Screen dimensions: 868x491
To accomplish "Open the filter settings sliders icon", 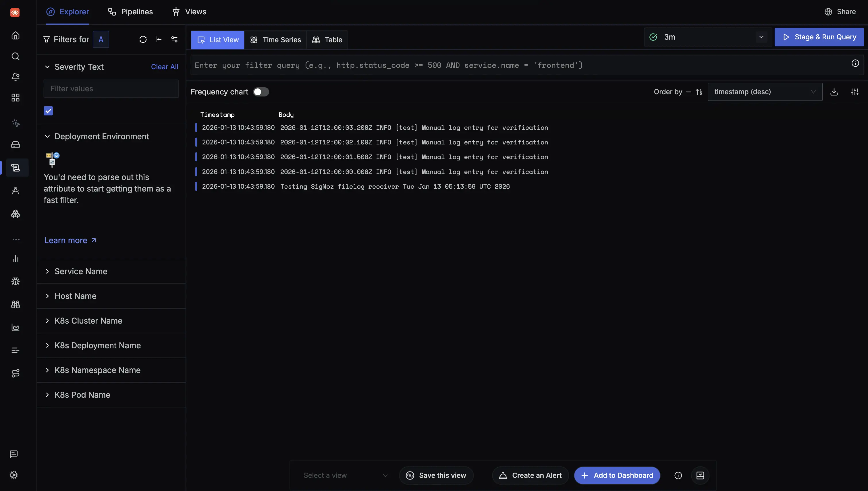I will click(174, 39).
